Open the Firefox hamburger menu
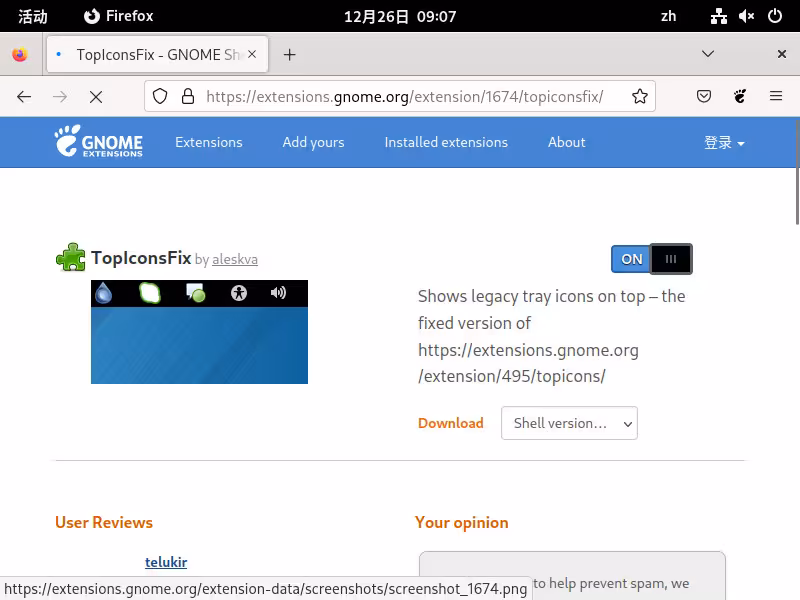This screenshot has height=600, width=800. (776, 96)
